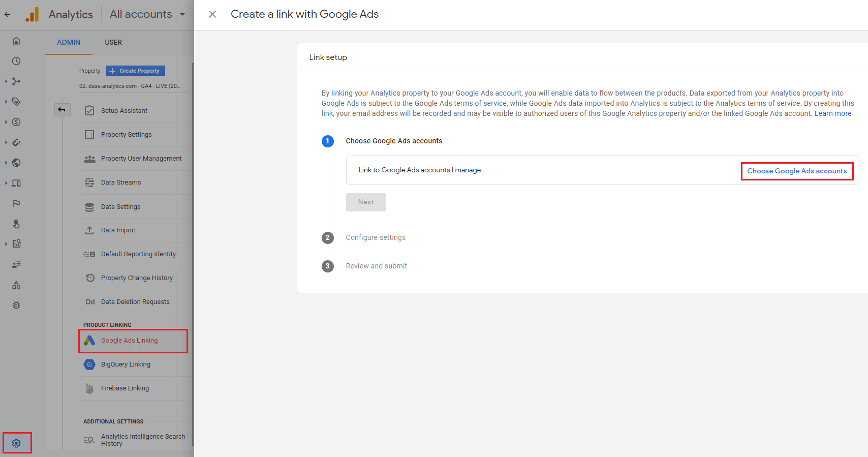Open Analytics Intelligence Search History
This screenshot has height=457, width=868.
coord(134,440)
